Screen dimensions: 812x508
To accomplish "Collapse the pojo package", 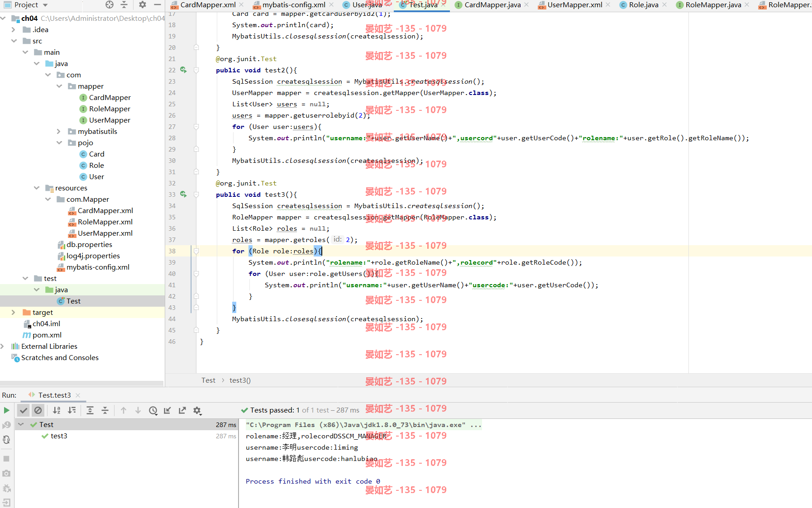I will tap(59, 142).
